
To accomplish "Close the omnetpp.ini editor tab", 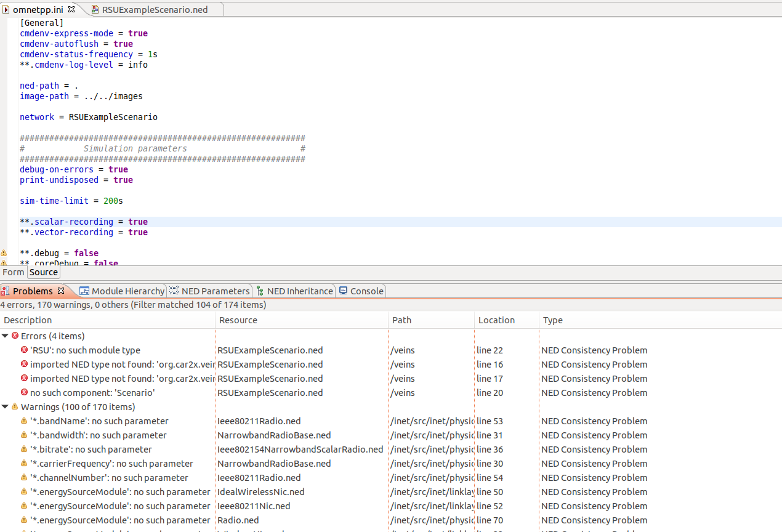I will pyautogui.click(x=71, y=8).
